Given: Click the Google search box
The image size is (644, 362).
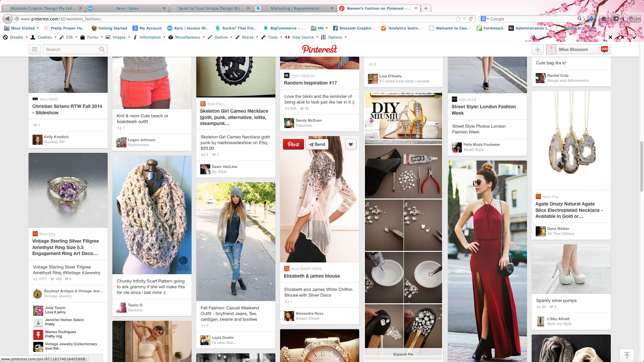Looking at the screenshot, I should [531, 19].
